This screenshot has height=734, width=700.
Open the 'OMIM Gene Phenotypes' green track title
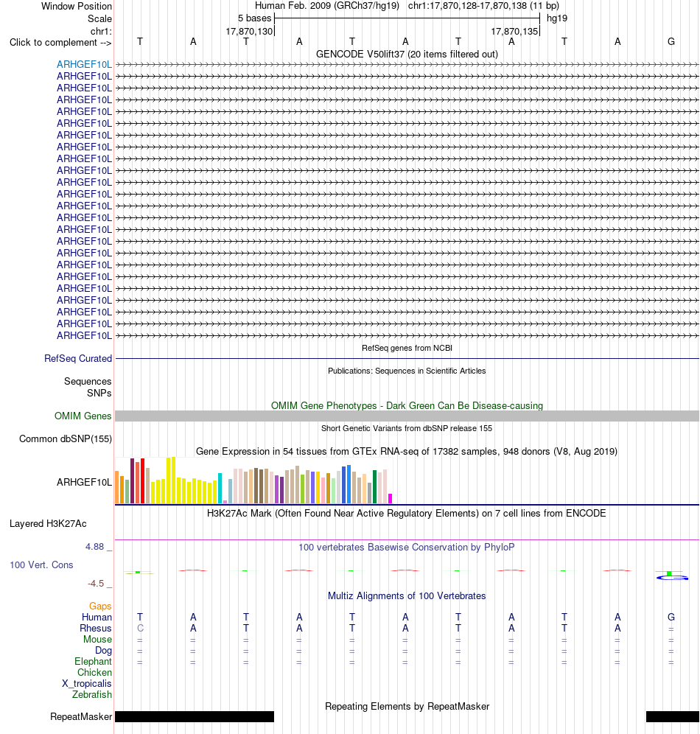tap(407, 406)
